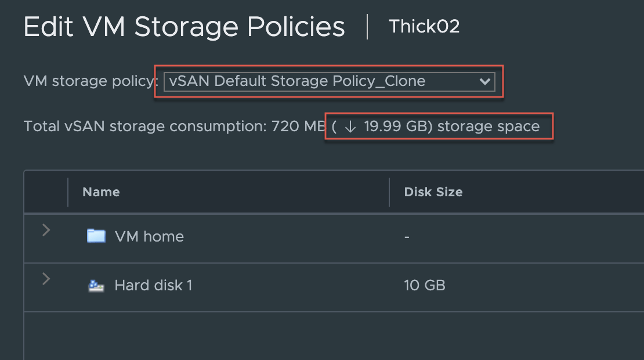Expand the VM home row
This screenshot has width=644, height=360.
(46, 231)
